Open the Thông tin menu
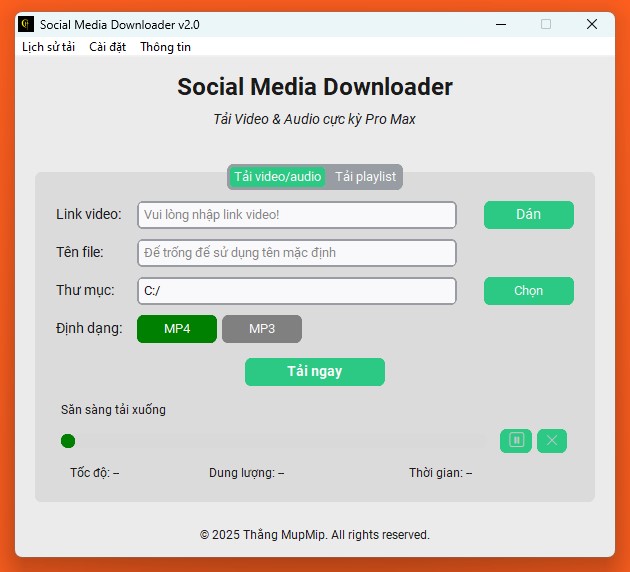The image size is (630, 572). click(x=165, y=47)
